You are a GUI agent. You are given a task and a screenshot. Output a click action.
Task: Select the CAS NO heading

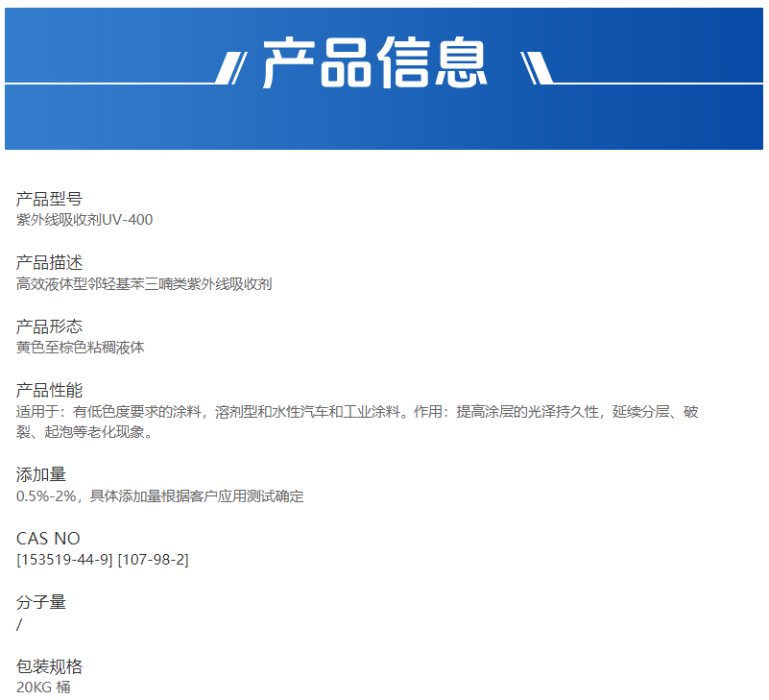48,539
